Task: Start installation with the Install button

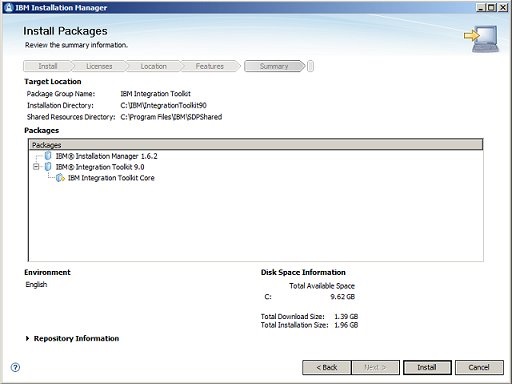Action: point(427,367)
